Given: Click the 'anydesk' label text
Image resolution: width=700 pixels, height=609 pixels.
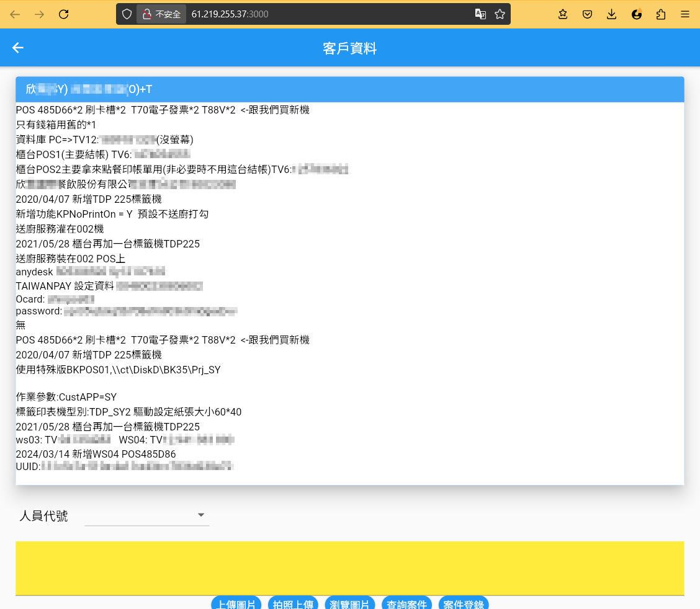Looking at the screenshot, I should [x=34, y=272].
